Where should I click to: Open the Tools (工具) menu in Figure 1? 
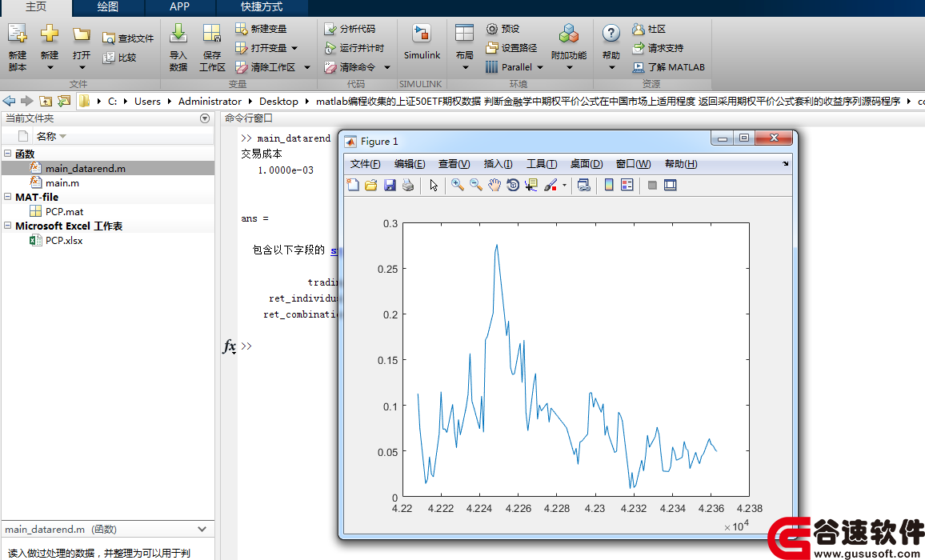[542, 164]
